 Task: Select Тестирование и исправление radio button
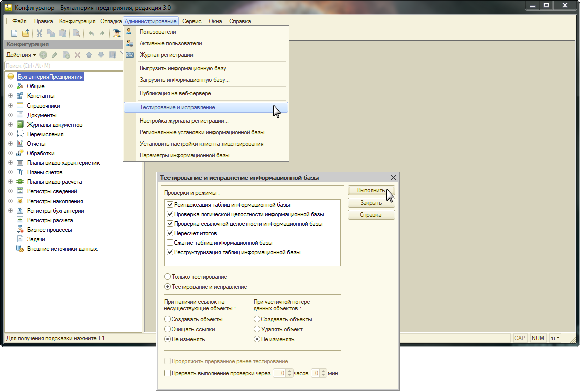pos(167,287)
